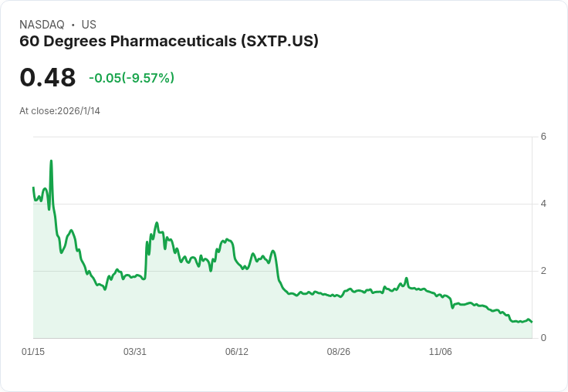This screenshot has height=392, width=568.
Task: Select the 01/15 date axis label
Action: 33,352
